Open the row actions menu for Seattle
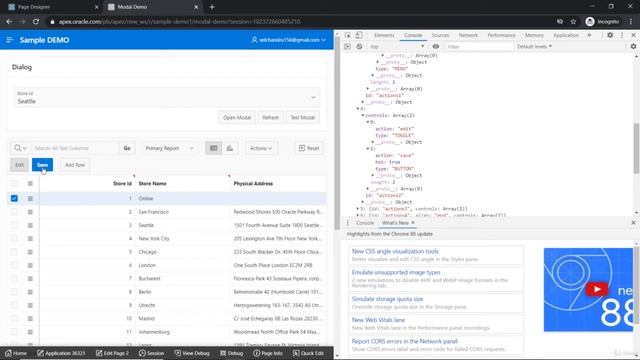 pos(30,225)
